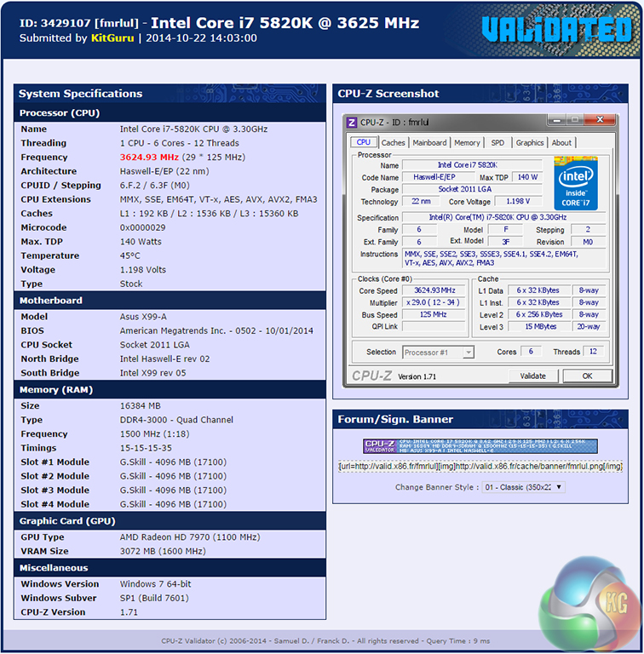Click the Validate button
The height and width of the screenshot is (654, 644).
532,376
